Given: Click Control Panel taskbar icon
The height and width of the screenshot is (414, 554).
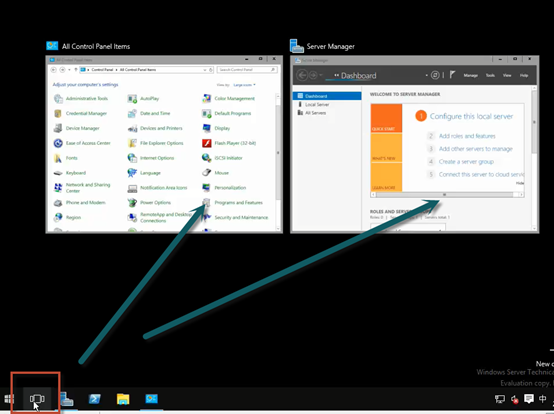Looking at the screenshot, I should pos(152,399).
